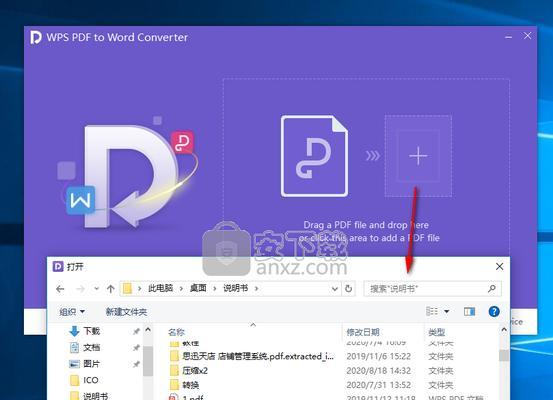Go up one folder level
The image size is (553, 400).
[x=111, y=289]
